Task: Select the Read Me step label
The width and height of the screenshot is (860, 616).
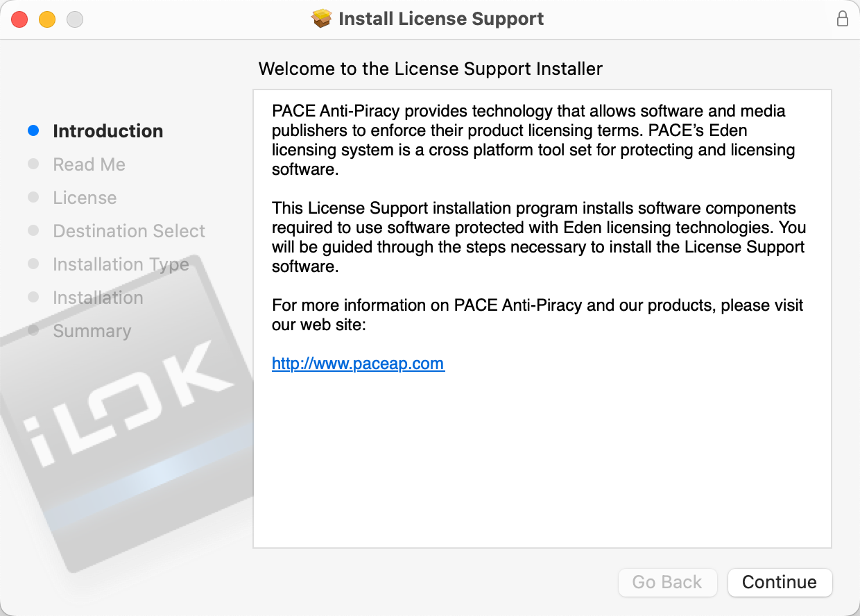Action: [x=89, y=164]
